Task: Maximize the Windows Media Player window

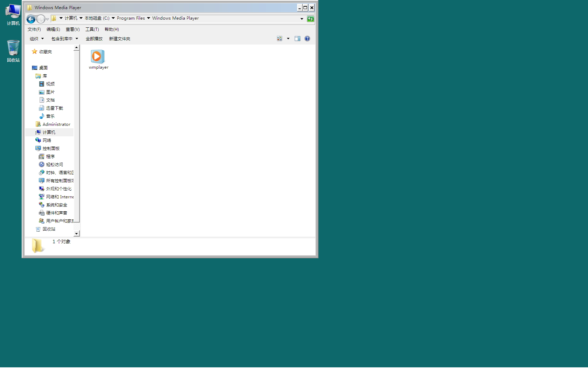Action: pyautogui.click(x=305, y=8)
